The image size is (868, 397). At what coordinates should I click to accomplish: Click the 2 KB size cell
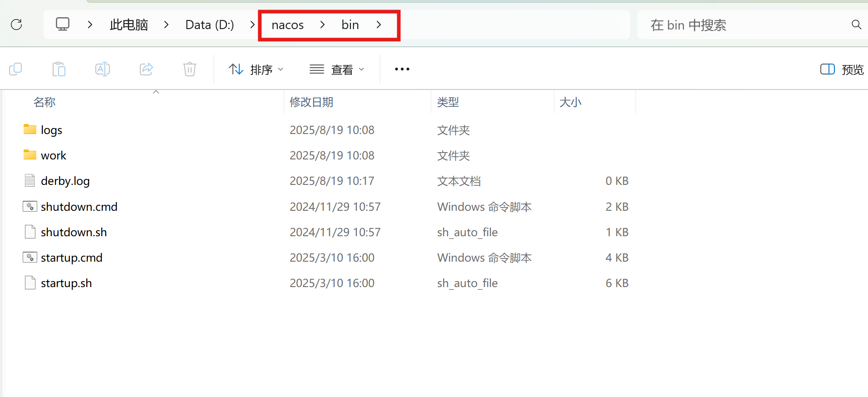[617, 207]
